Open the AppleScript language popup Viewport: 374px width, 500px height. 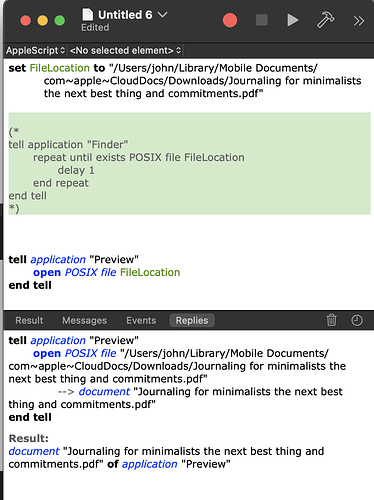pos(35,50)
